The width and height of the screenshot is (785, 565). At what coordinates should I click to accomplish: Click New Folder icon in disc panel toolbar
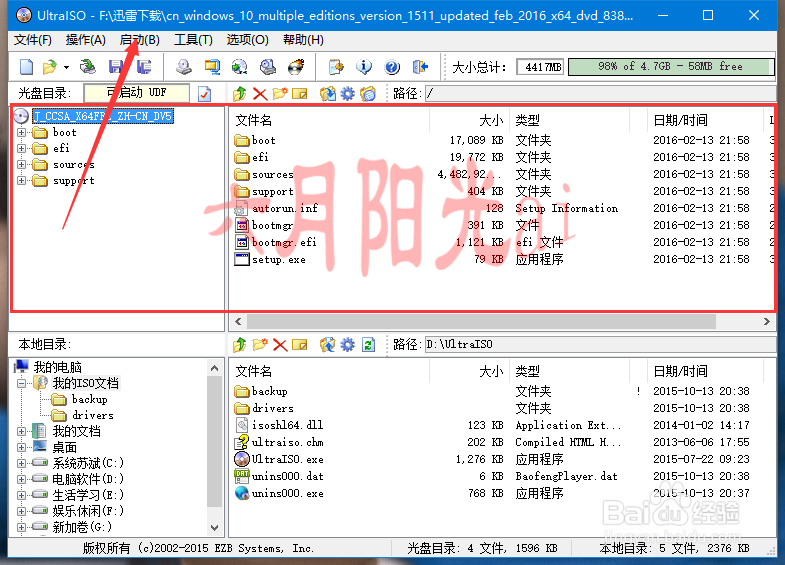(x=280, y=94)
